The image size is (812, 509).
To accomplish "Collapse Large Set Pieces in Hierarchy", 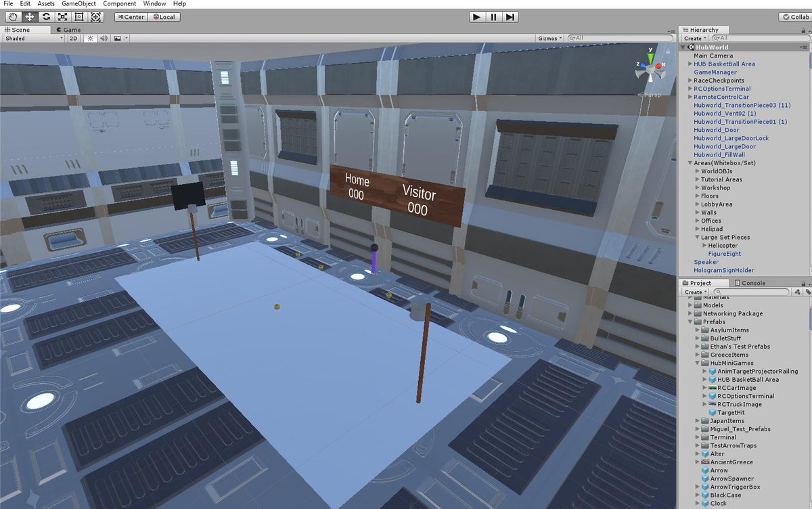I will pos(696,238).
